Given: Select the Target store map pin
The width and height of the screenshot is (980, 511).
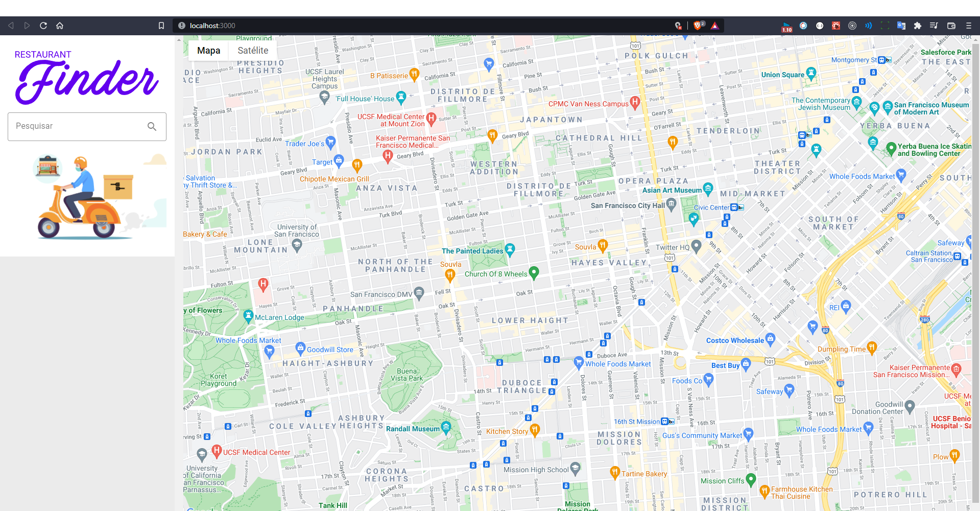Looking at the screenshot, I should (339, 161).
